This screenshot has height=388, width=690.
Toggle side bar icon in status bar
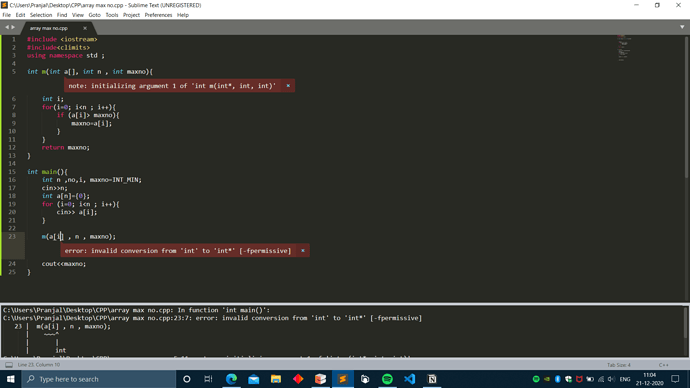[x=9, y=365]
